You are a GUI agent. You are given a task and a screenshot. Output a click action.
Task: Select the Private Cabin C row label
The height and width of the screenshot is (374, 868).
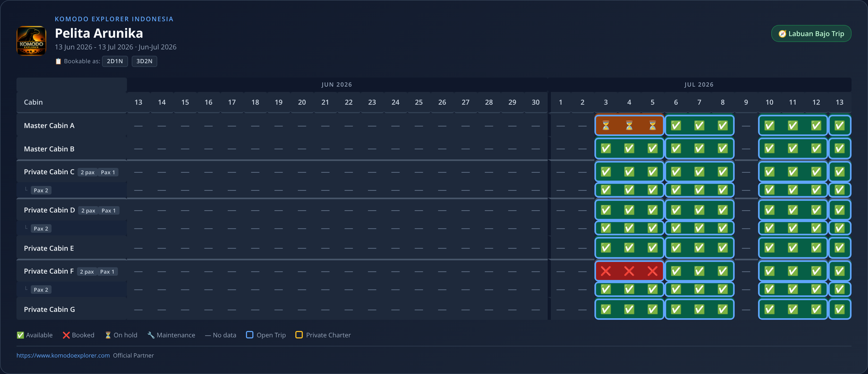(49, 172)
